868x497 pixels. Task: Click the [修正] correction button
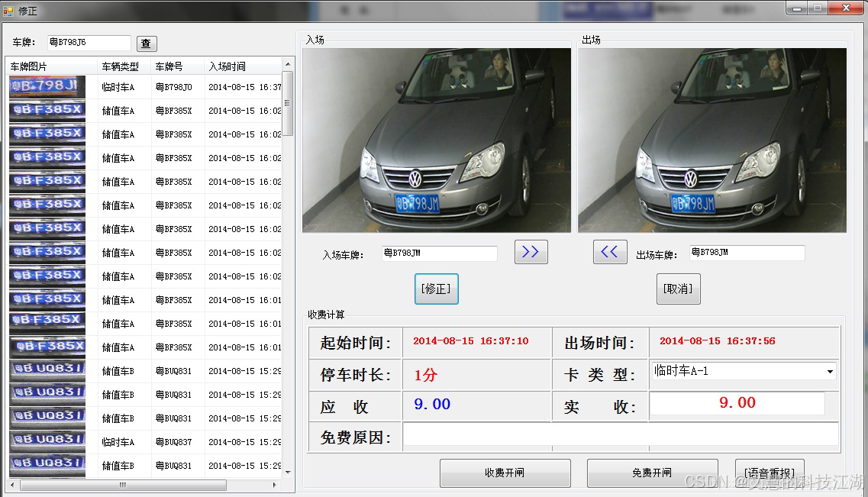436,289
